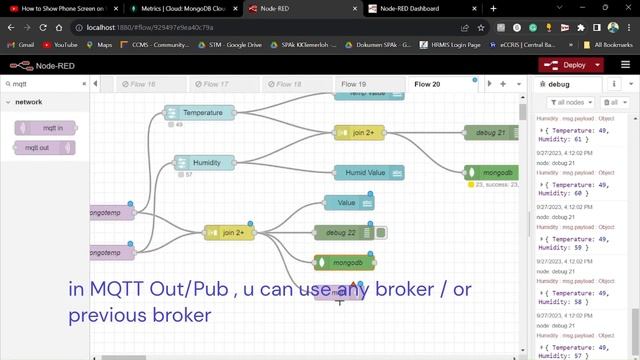Select the lower mongotemp node
Screen dimensions: 640x360
click(112, 253)
